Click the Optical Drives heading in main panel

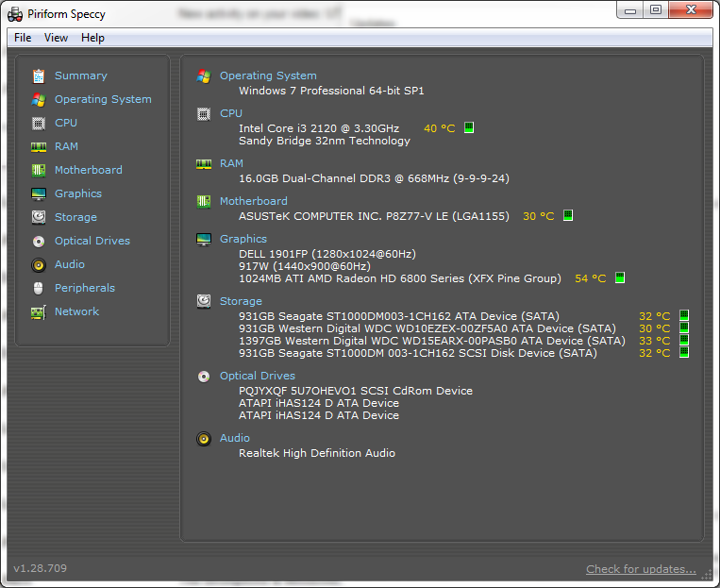(258, 376)
